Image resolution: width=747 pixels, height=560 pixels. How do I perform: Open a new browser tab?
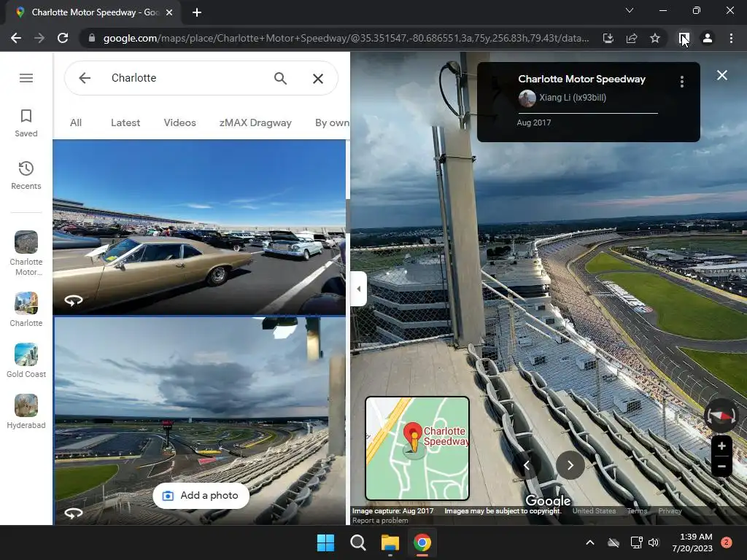coord(197,13)
